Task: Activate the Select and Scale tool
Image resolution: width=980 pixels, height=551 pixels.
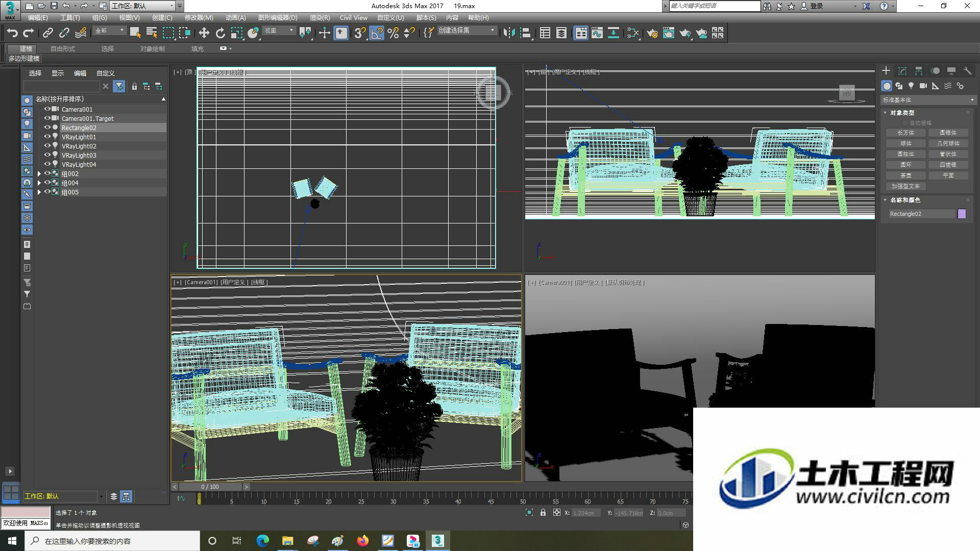Action: 236,33
